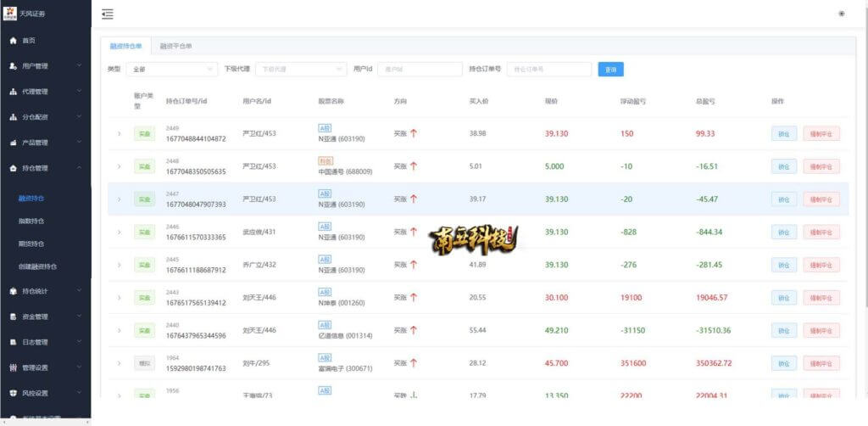This screenshot has width=868, height=426.
Task: Expand row of order 1677048047907393
Action: pos(119,199)
